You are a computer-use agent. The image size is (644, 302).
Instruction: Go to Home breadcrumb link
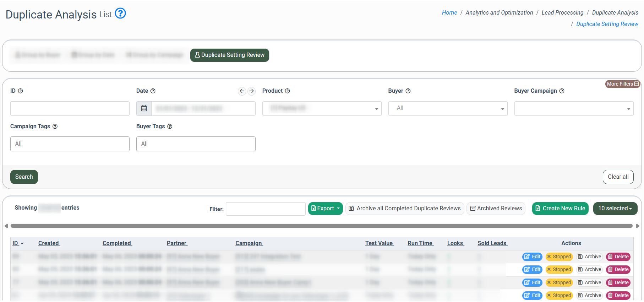point(449,12)
